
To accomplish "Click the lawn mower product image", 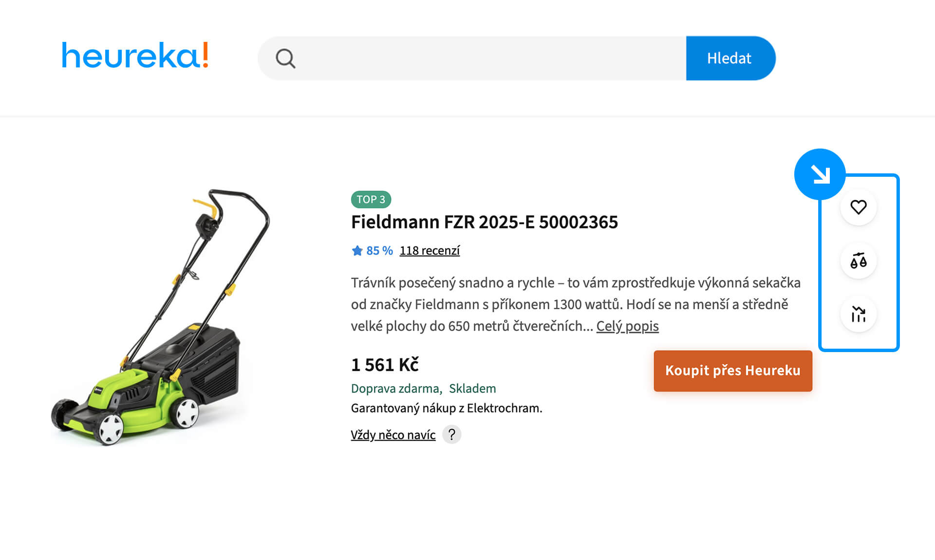I will click(x=161, y=317).
